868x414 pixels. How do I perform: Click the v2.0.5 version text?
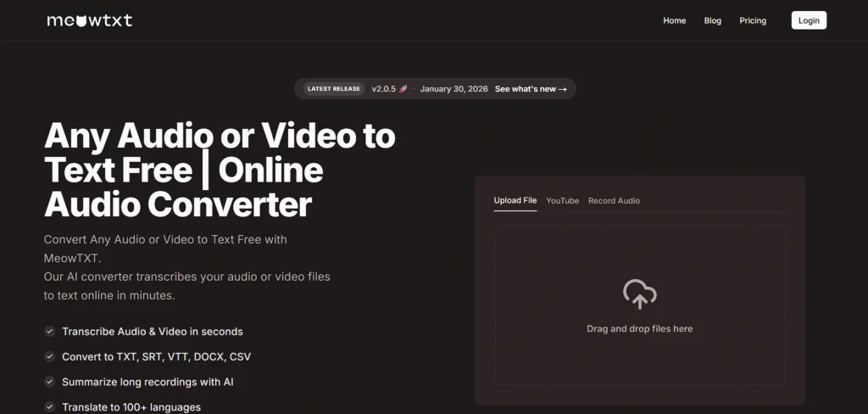pos(384,89)
